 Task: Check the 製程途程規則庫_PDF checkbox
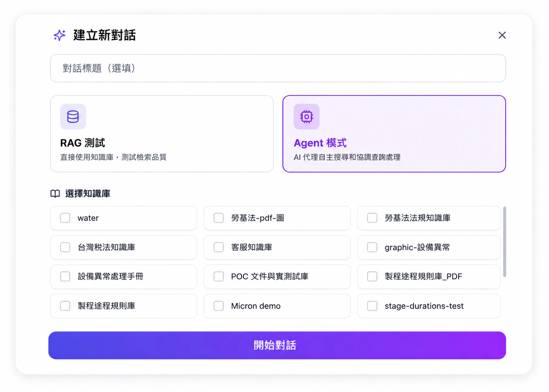tap(372, 276)
